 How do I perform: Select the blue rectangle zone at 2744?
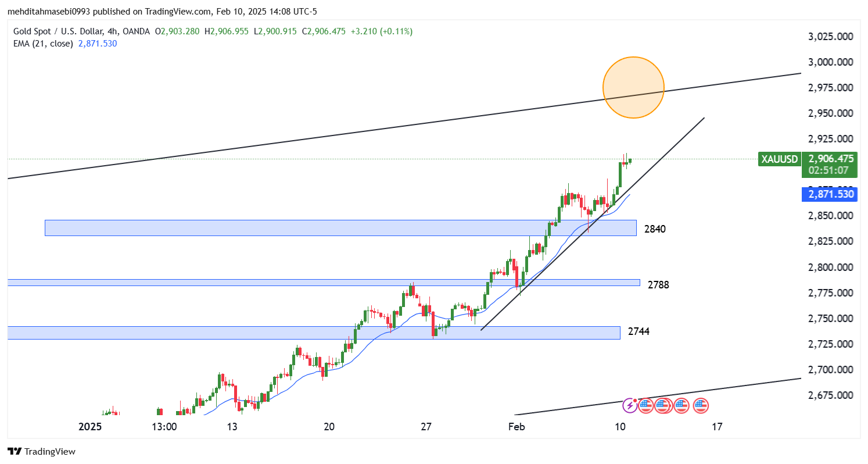click(314, 333)
